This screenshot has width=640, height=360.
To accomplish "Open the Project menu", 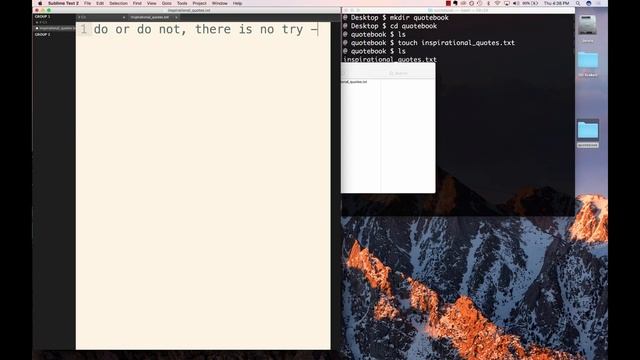I will 200,3.
